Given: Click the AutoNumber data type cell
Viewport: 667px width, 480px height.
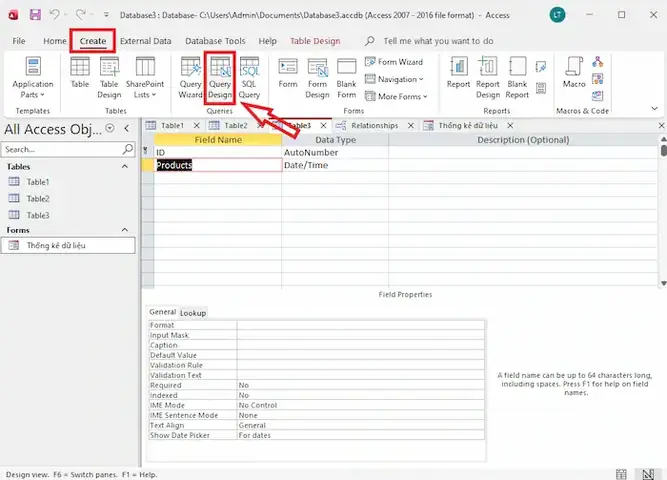Looking at the screenshot, I should (x=335, y=152).
